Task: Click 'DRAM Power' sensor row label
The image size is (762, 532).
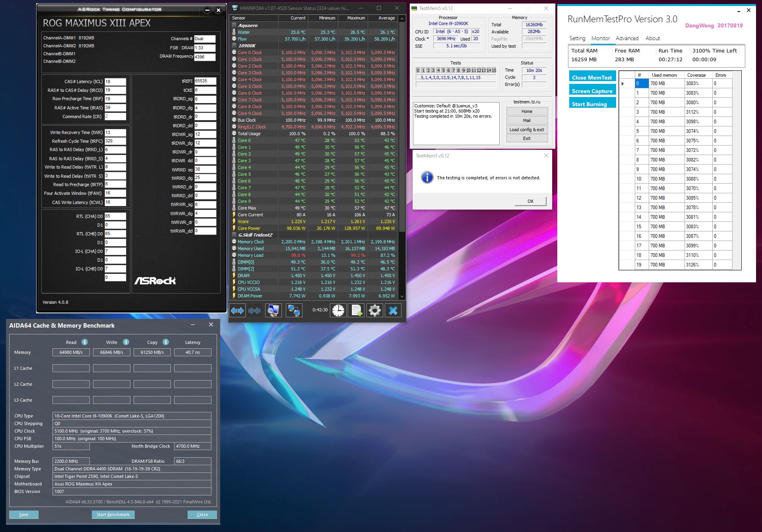Action: 250,296
